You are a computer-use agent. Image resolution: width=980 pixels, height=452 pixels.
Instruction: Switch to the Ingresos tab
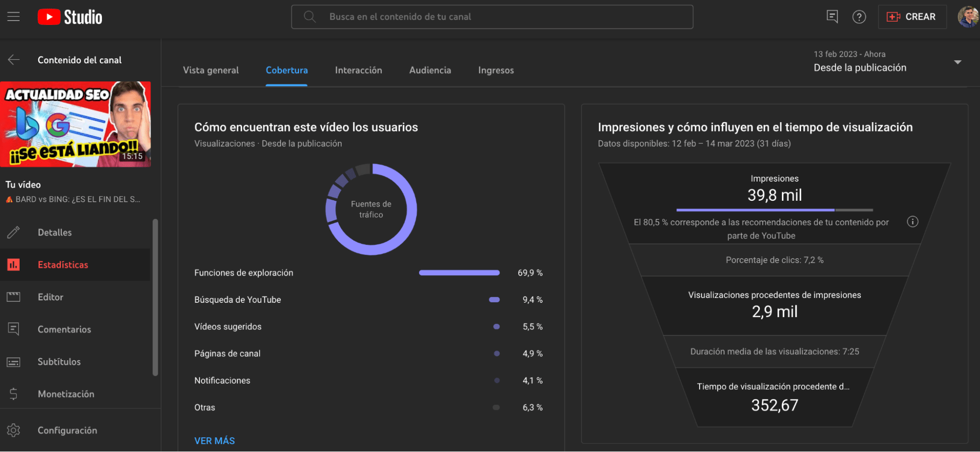click(496, 70)
